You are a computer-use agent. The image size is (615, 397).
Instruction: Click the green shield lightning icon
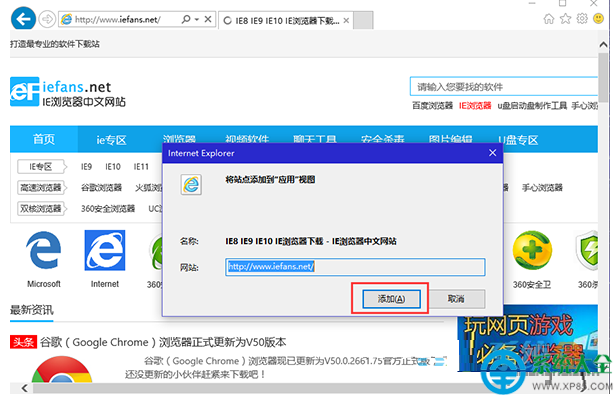(586, 250)
